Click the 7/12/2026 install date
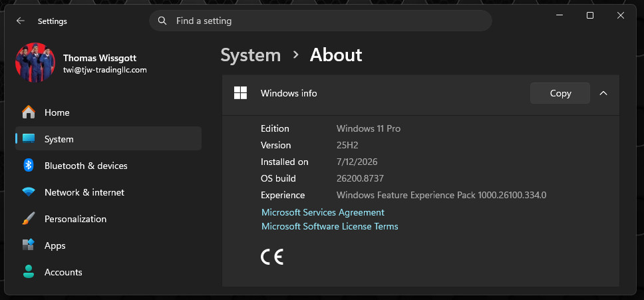 pyautogui.click(x=357, y=162)
